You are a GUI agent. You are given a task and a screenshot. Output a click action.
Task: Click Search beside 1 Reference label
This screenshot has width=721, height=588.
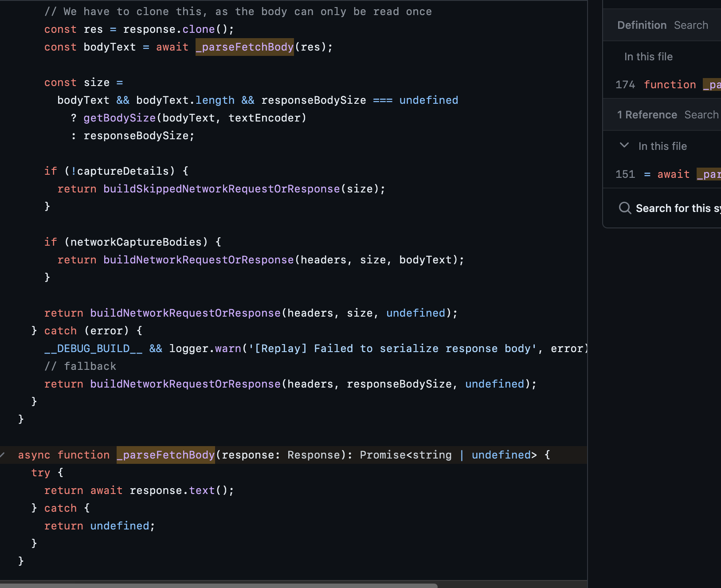point(701,114)
